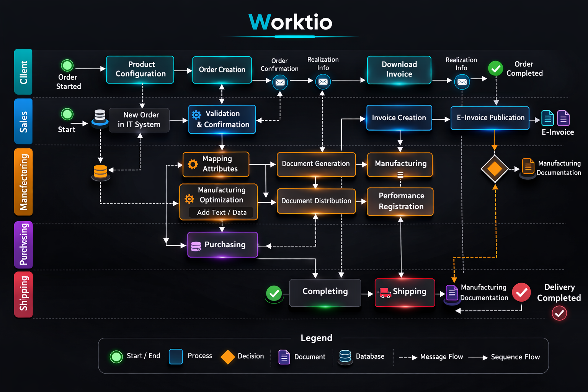Click the green Order Completed checkmark
Screen dimensions: 588x392
pyautogui.click(x=496, y=69)
